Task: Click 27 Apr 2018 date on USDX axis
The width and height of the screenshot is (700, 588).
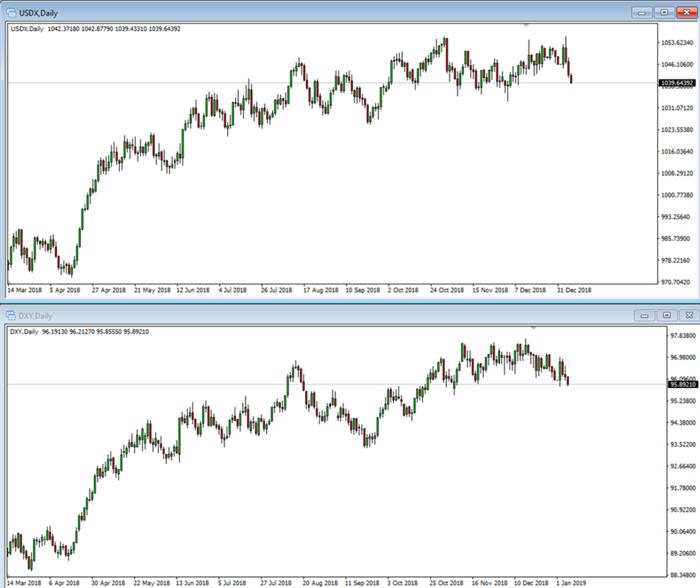Action: point(109,290)
